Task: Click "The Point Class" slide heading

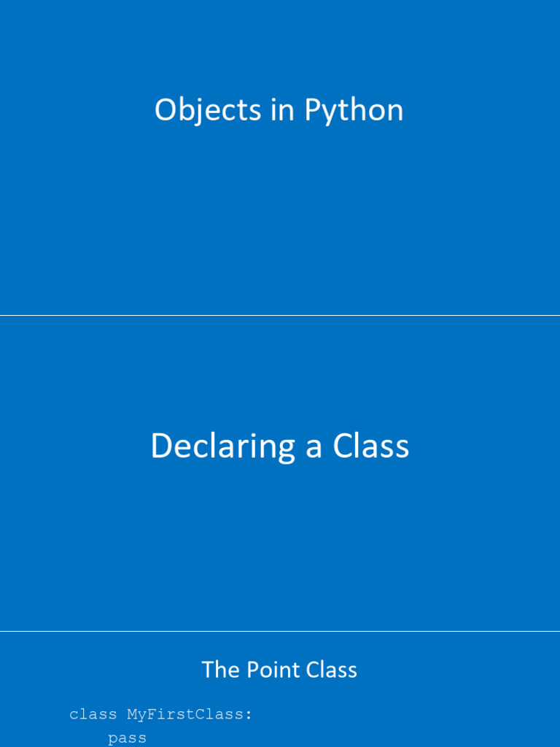Action: point(279,670)
